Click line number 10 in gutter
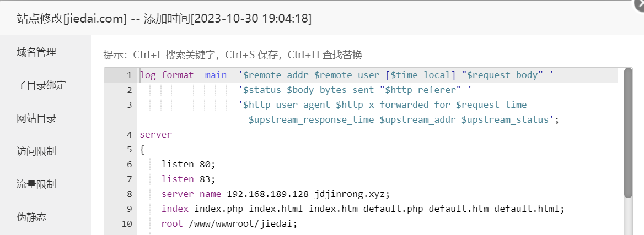644x235 pixels. point(127,223)
